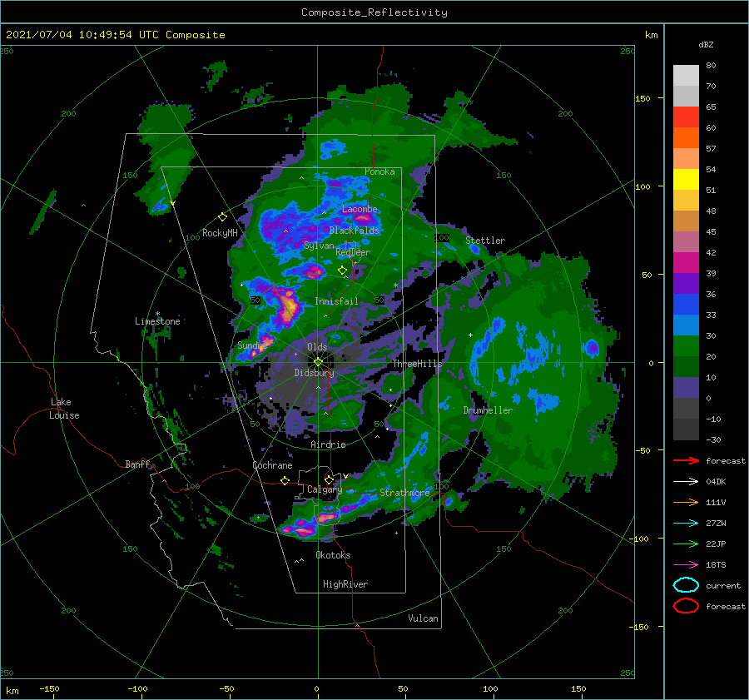Click the yellow diamond marker above Calgary
Viewport: 749px width, 700px height.
click(329, 479)
